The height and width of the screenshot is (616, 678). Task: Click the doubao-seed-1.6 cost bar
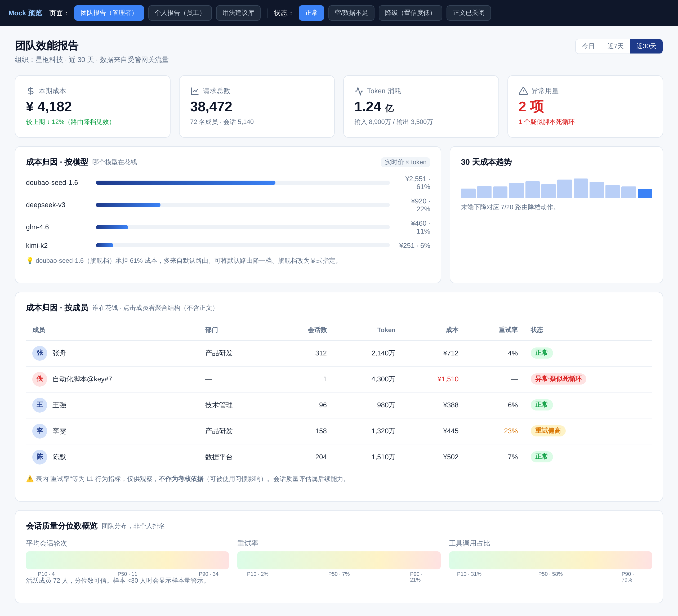click(x=243, y=182)
